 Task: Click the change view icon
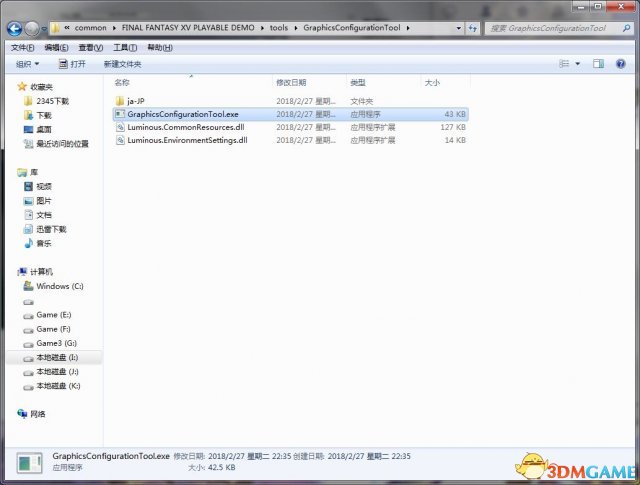click(564, 64)
